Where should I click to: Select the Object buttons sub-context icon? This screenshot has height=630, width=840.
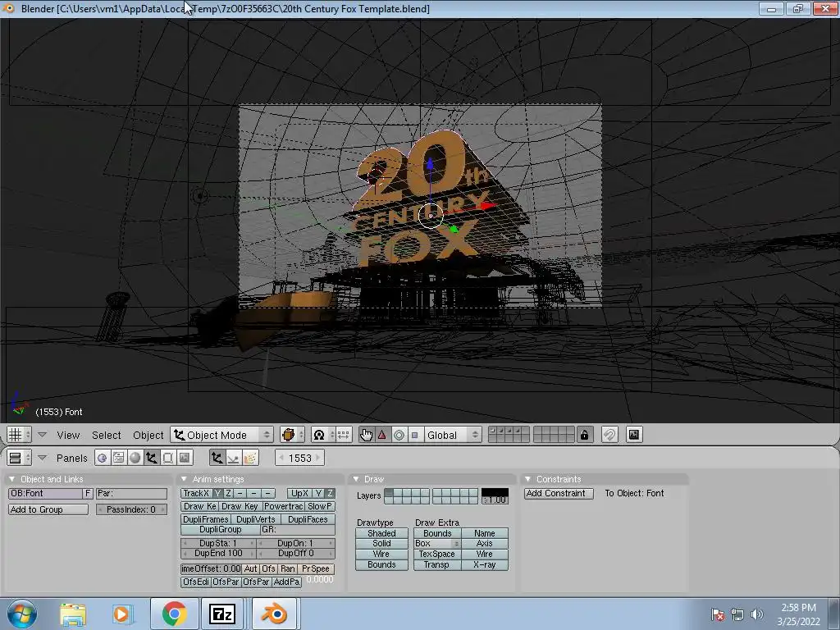tap(217, 458)
